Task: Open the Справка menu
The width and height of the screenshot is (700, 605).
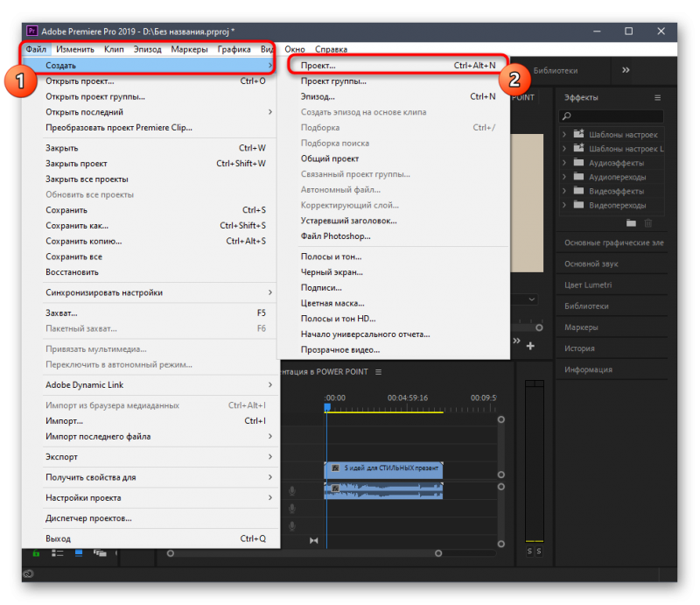Action: pos(332,49)
